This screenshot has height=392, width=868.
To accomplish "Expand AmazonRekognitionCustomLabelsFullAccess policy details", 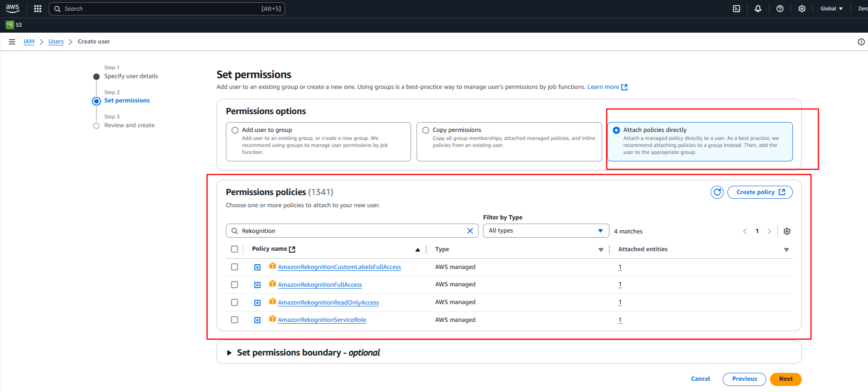I will (x=257, y=267).
